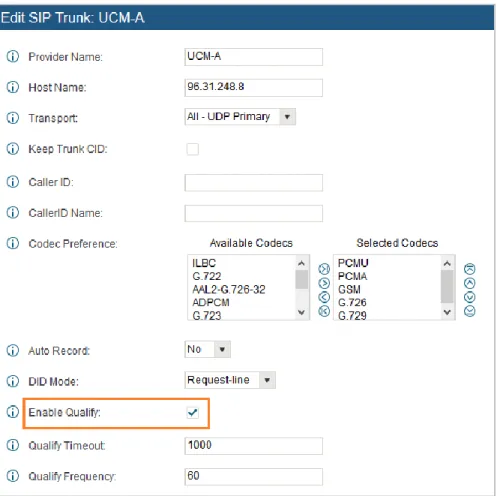Viewport: 497px width, 496px height.
Task: Select ADPCM in Available Codecs
Action: [211, 302]
